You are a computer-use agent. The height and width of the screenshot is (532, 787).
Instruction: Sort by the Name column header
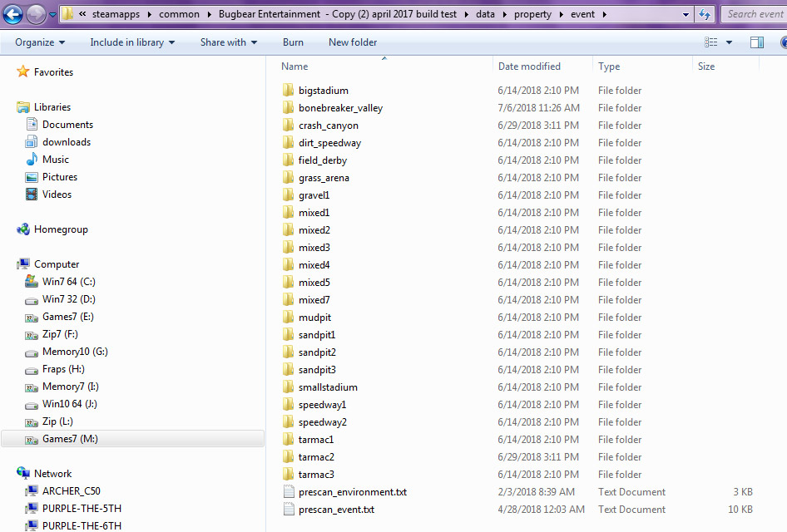[x=384, y=66]
